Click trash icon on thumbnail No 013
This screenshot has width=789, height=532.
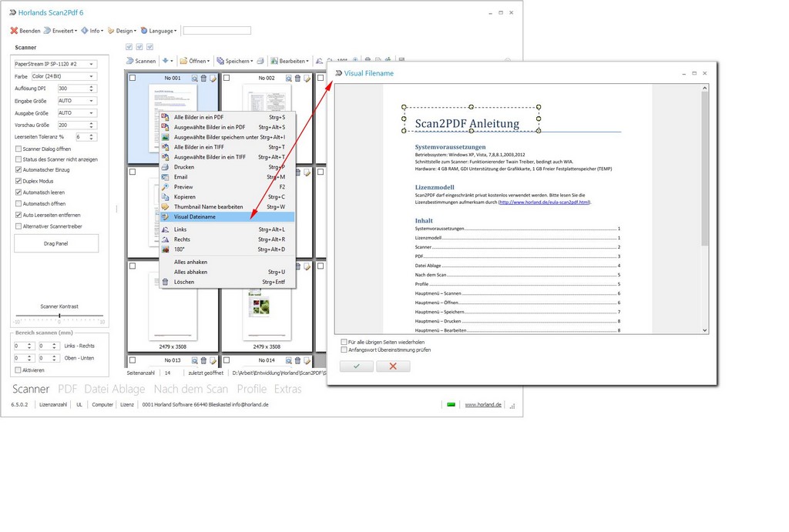pos(203,360)
